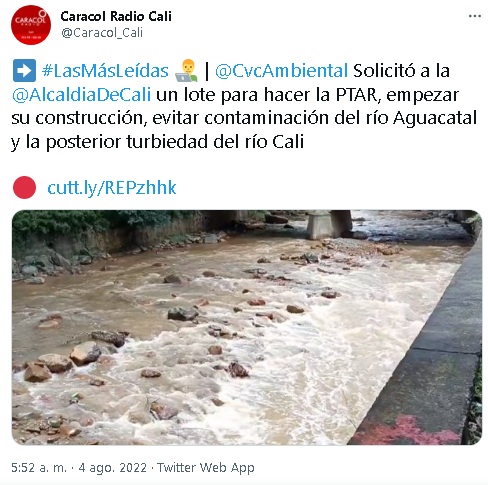
Task: Click the red circle emoji
Action: pyautogui.click(x=24, y=188)
